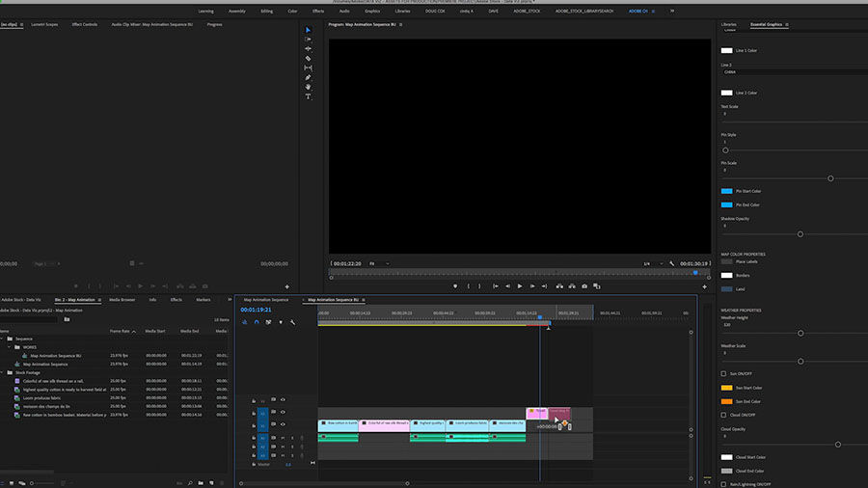The image size is (868, 488).
Task: Open the 1/4 playback resolution dropdown
Action: point(651,263)
